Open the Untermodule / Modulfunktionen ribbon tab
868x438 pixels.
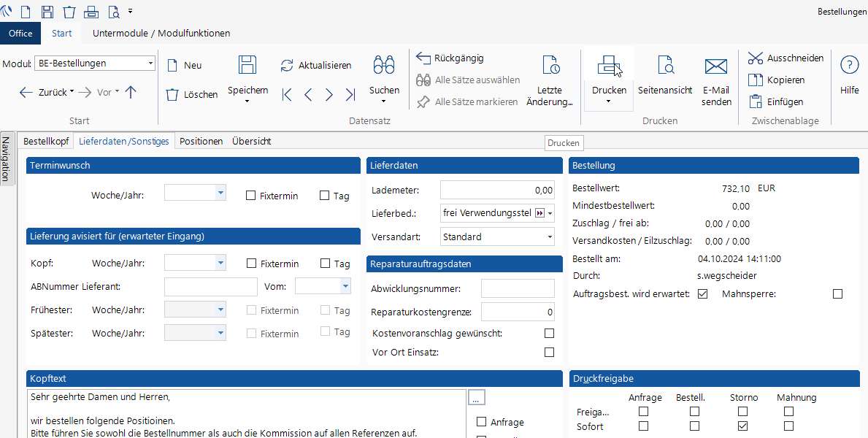161,33
